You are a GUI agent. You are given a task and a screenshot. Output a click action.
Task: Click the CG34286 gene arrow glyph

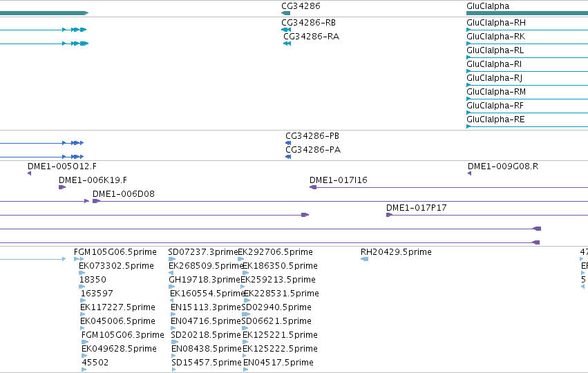286,13
